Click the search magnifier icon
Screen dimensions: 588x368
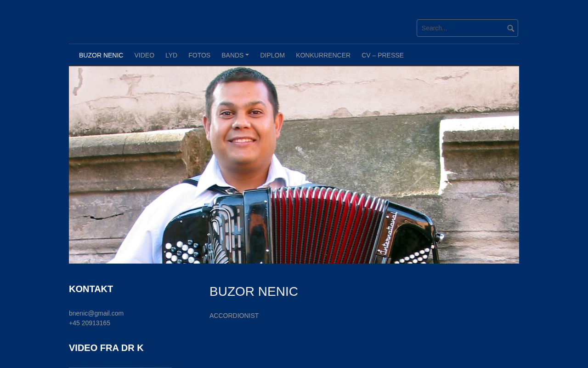point(510,28)
